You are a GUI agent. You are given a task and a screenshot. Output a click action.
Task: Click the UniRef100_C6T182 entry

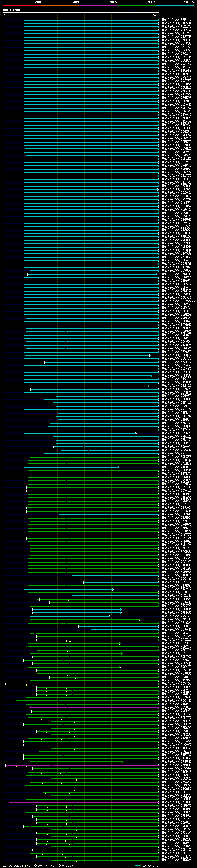176,47
